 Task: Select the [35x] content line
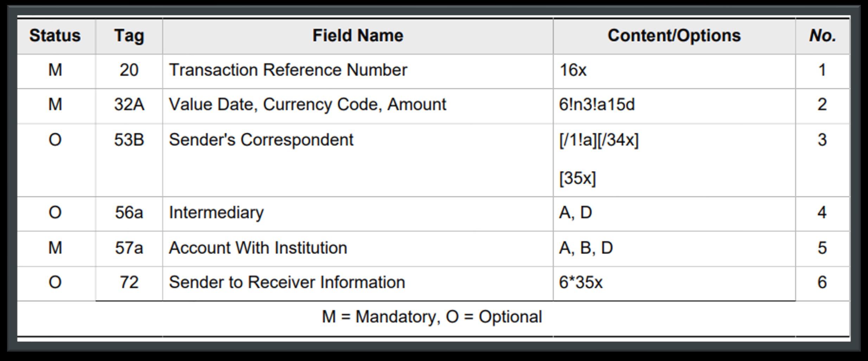[577, 178]
